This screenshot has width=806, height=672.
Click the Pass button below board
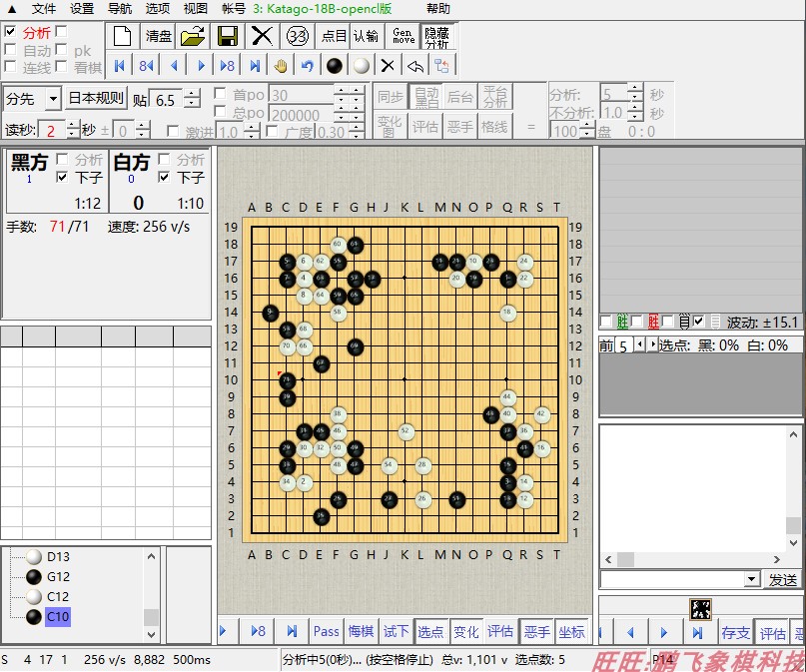point(326,631)
